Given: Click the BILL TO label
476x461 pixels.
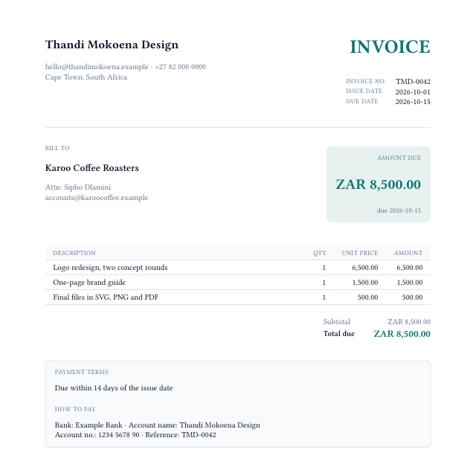Looking at the screenshot, I should (57, 148).
